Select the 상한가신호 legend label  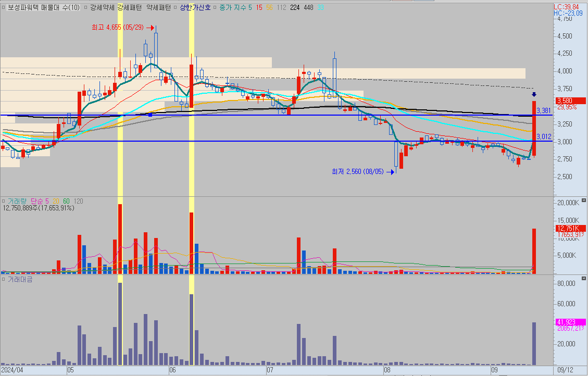pyautogui.click(x=195, y=7)
